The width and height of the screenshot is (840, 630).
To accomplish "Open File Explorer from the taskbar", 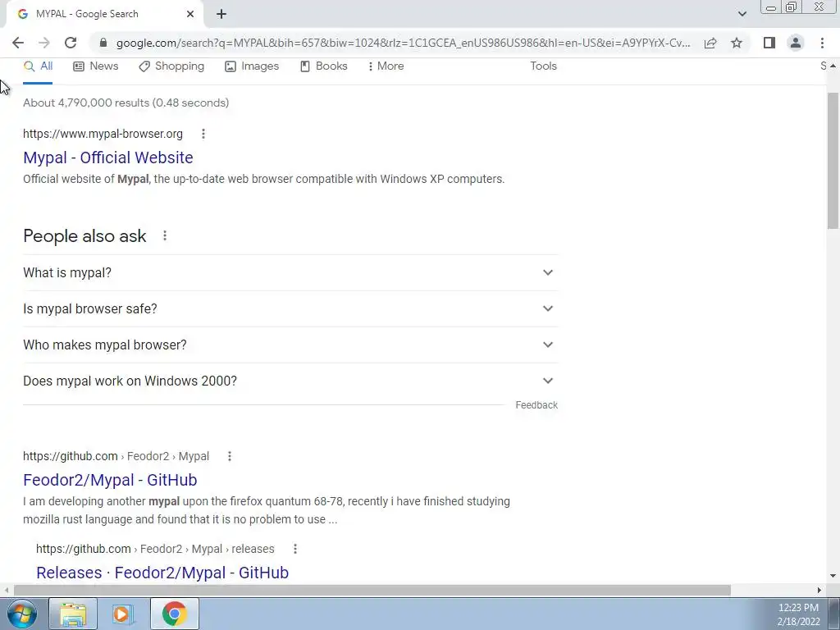I will pos(73,614).
